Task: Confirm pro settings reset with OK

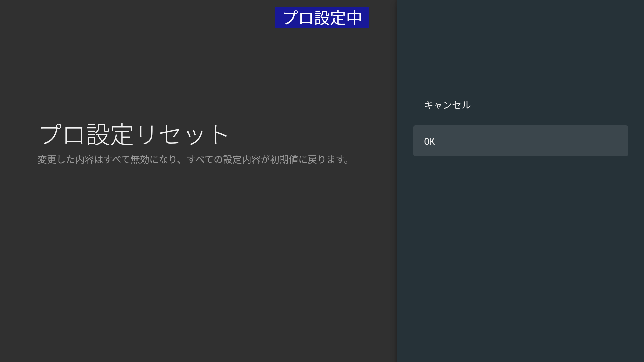Action: coord(520,141)
